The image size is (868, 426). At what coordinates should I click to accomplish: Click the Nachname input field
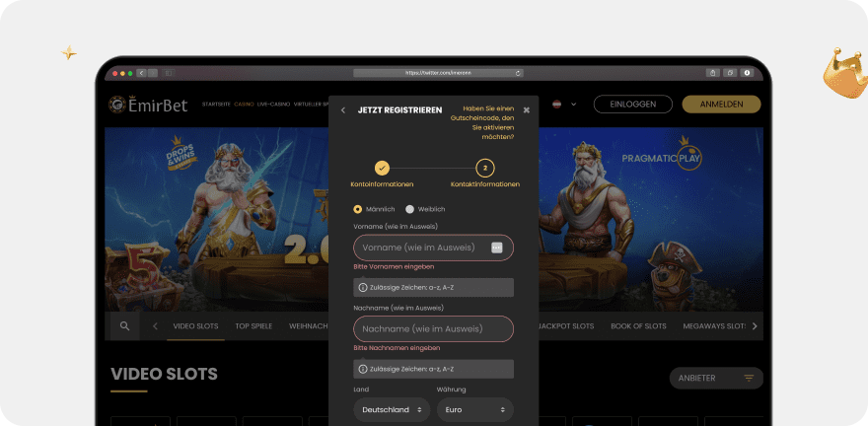coord(433,328)
